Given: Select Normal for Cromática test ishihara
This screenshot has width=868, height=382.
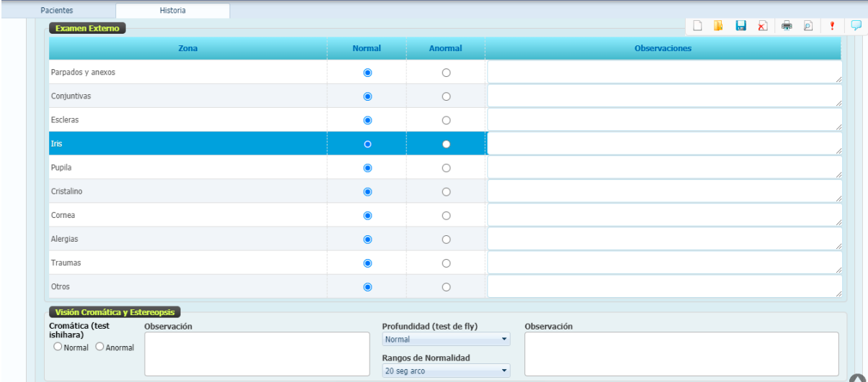Looking at the screenshot, I should (57, 347).
